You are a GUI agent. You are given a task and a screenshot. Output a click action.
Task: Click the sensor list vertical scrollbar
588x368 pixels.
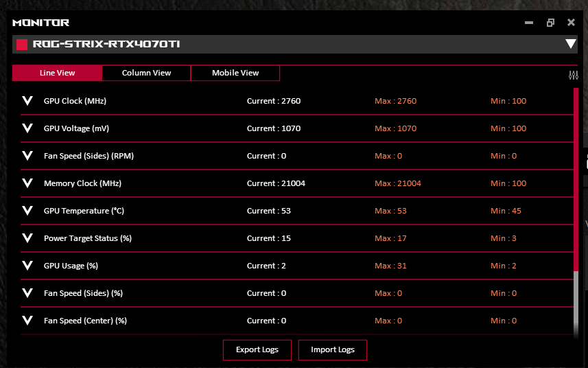(576, 212)
